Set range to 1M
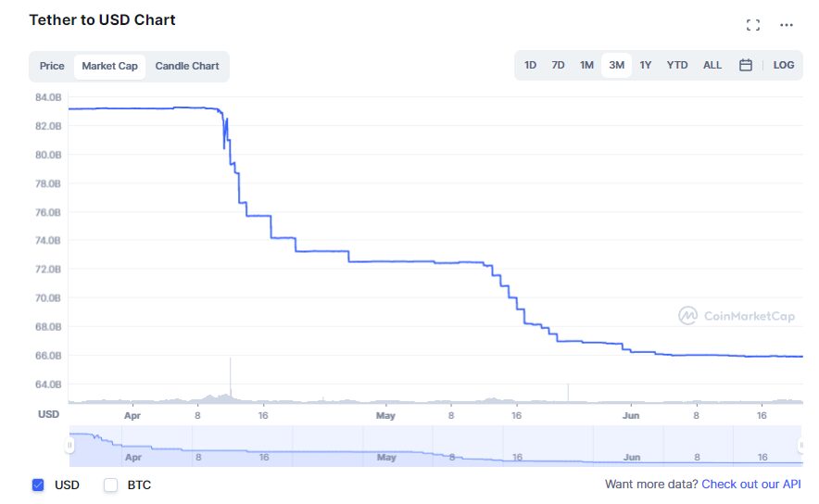Image resolution: width=819 pixels, height=504 pixels. click(x=586, y=65)
